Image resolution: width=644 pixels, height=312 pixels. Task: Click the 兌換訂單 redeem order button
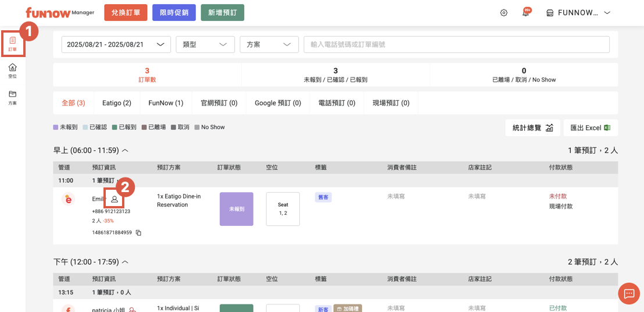point(126,13)
